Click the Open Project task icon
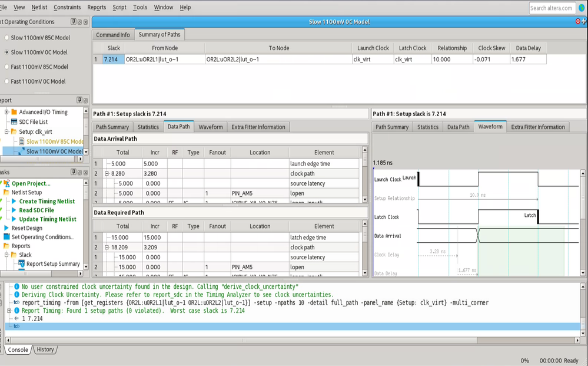Screen dimensions: 588x366 coord(6,183)
